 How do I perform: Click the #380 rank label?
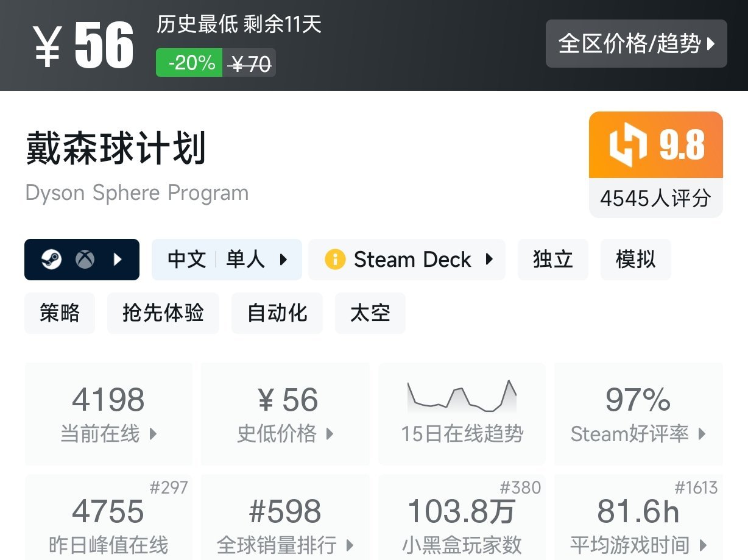pos(520,487)
